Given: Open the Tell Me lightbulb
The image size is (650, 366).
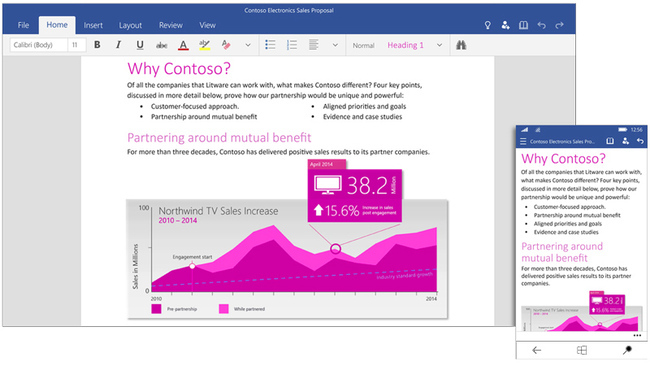Looking at the screenshot, I should pos(488,25).
